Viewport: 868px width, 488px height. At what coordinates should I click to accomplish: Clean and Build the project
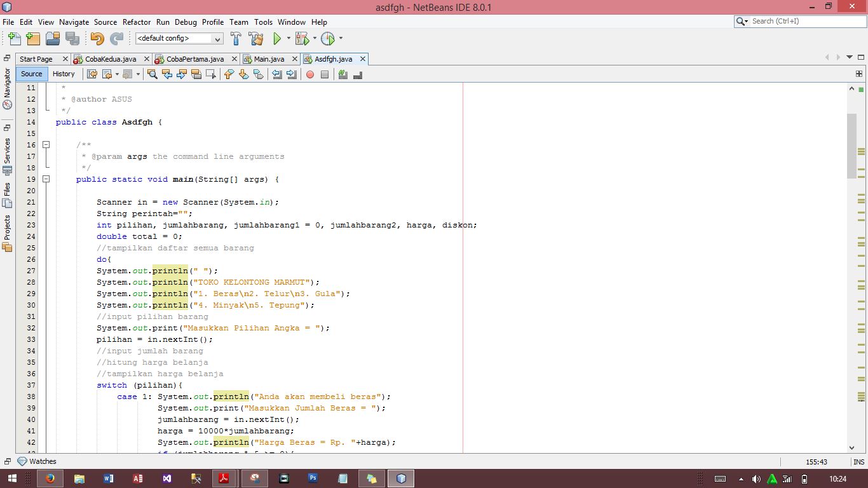point(255,39)
